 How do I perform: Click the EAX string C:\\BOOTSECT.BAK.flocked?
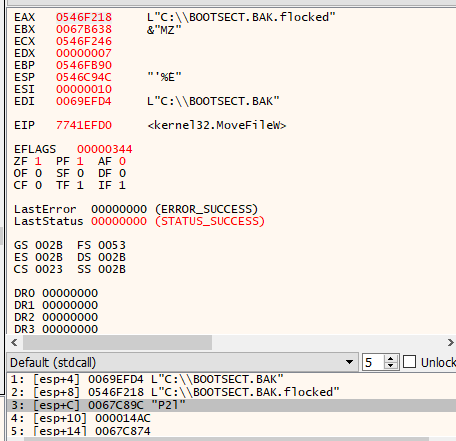click(x=241, y=17)
